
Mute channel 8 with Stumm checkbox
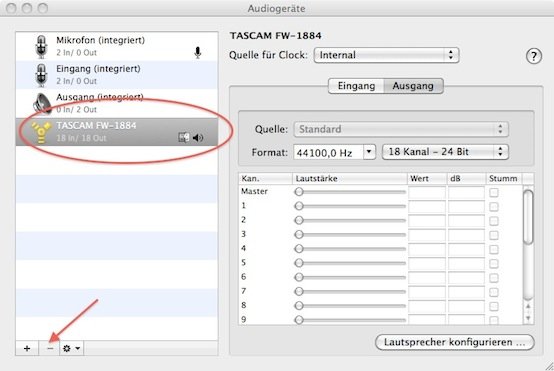point(494,306)
